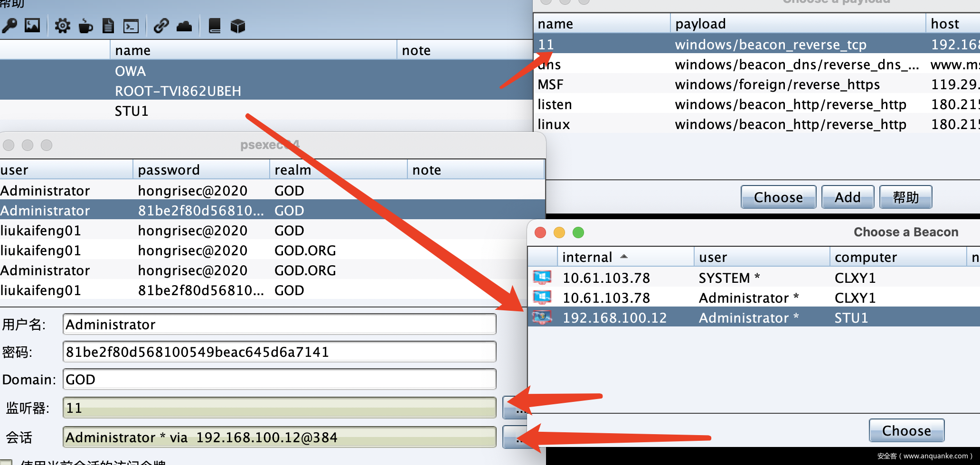Select the STU1 row in targets list
This screenshot has height=465, width=980.
click(x=266, y=111)
